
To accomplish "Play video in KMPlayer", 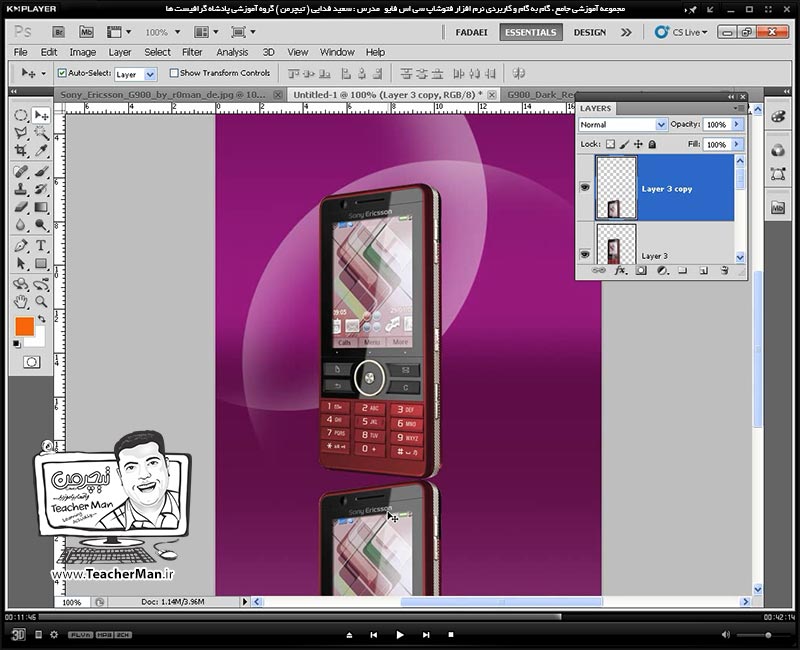I will click(400, 635).
